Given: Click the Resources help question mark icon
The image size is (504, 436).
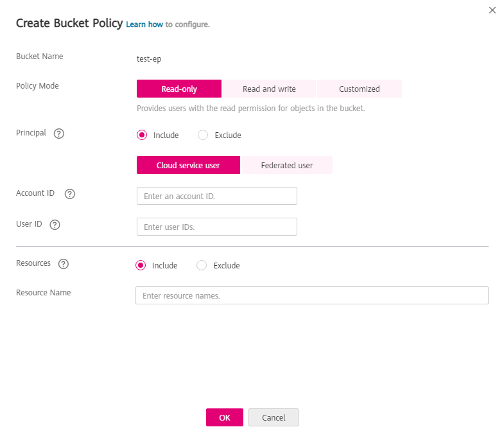Looking at the screenshot, I should [x=64, y=264].
